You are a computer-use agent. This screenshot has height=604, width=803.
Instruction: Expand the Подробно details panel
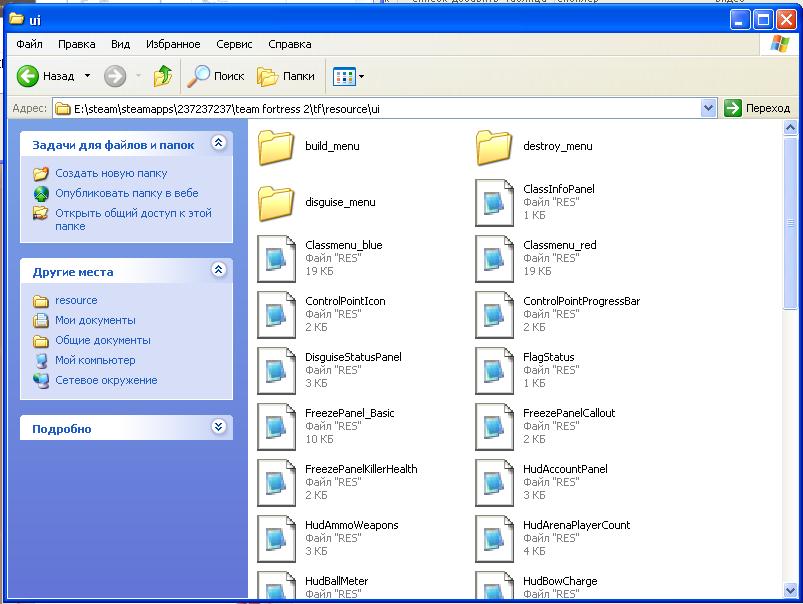[x=219, y=426]
